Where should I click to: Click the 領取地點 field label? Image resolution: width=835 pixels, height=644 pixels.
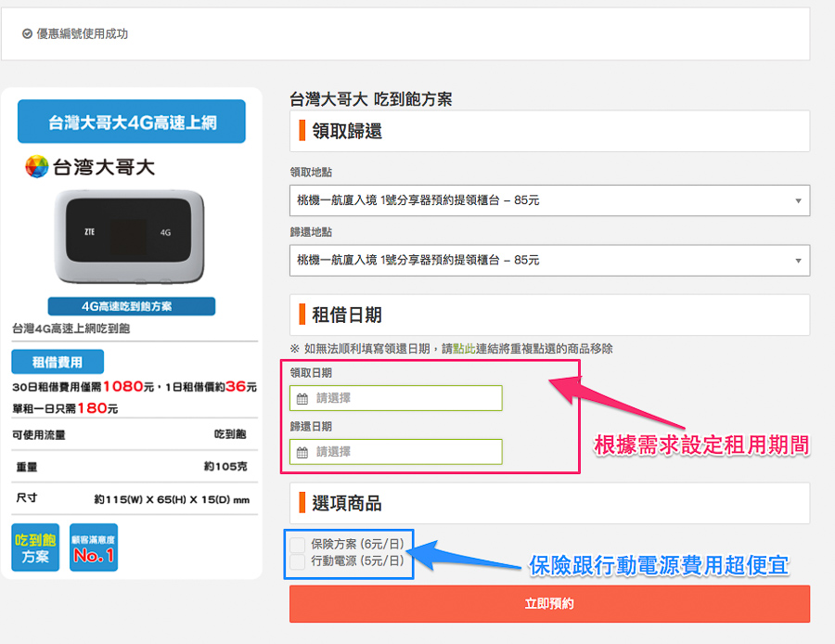tap(311, 173)
